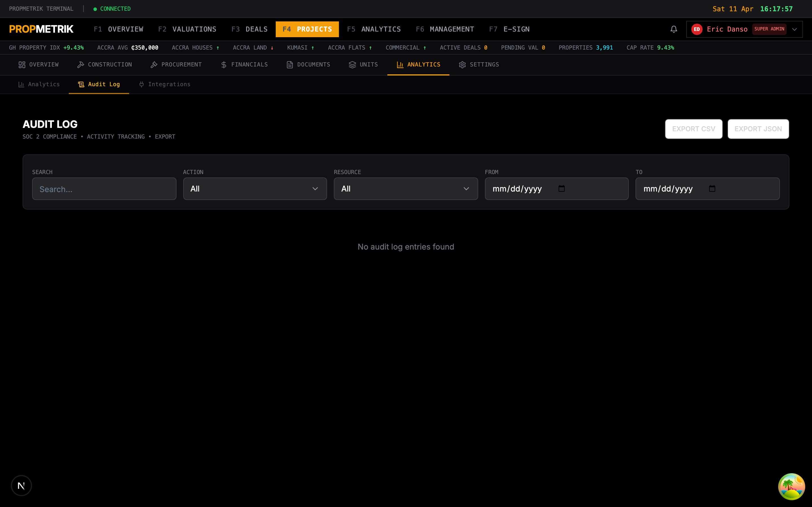
Task: Open the notifications bell
Action: pyautogui.click(x=673, y=29)
